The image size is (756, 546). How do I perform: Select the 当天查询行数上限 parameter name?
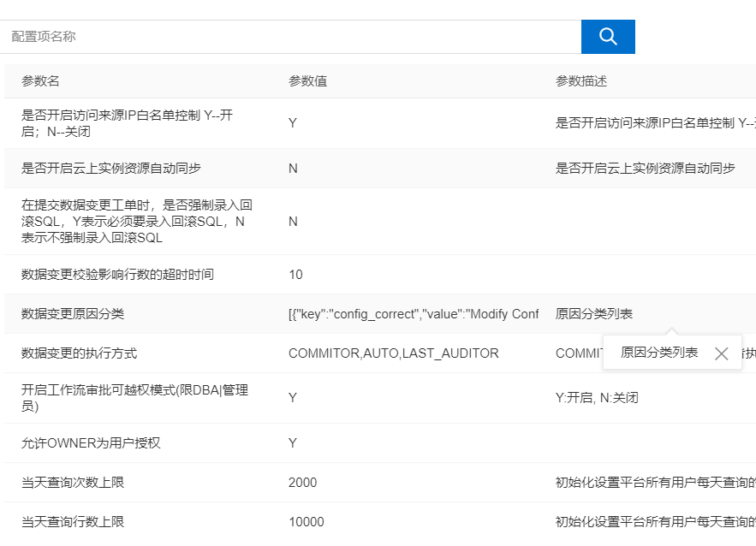click(x=73, y=522)
